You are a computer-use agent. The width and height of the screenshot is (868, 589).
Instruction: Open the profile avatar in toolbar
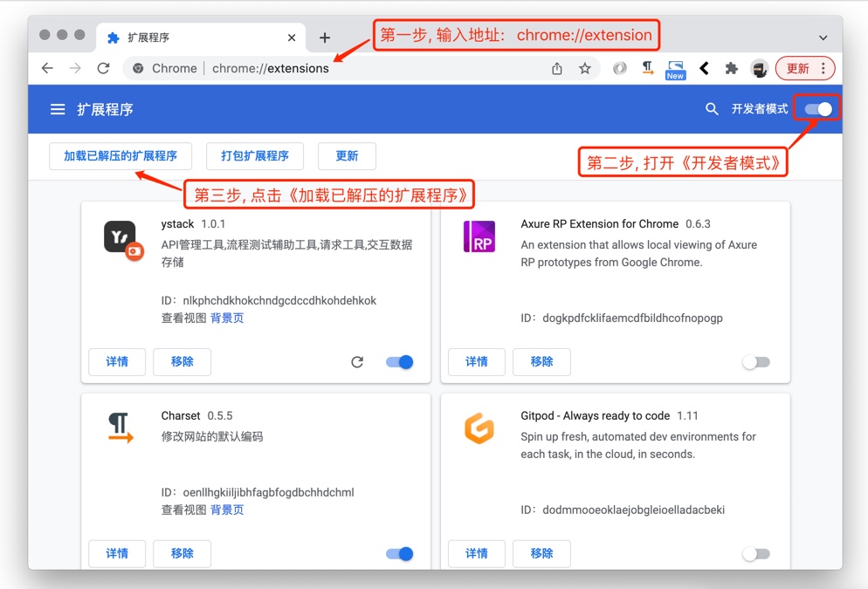point(760,68)
